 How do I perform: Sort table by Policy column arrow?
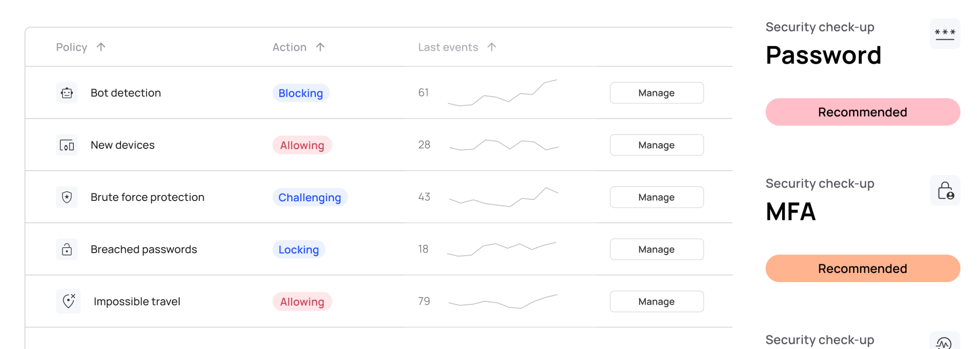click(101, 47)
